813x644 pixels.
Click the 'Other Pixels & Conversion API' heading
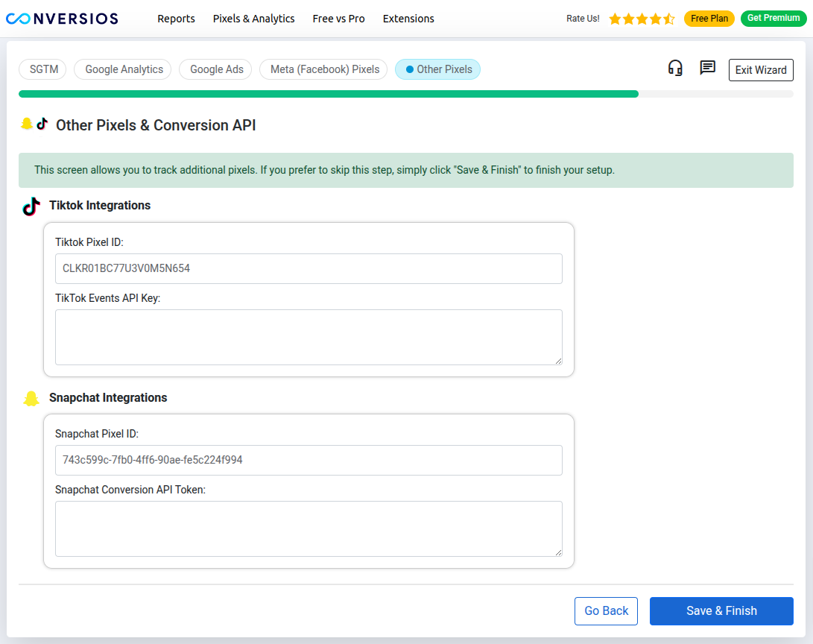pos(156,125)
